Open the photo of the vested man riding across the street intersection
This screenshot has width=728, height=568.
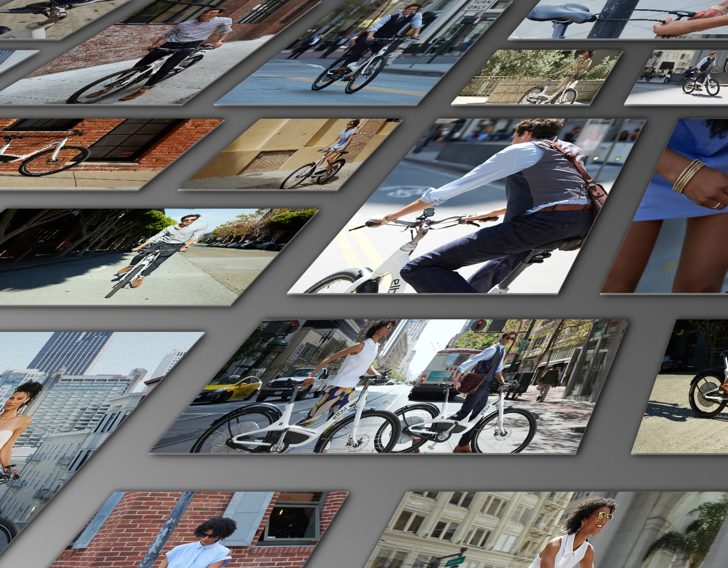(363, 53)
